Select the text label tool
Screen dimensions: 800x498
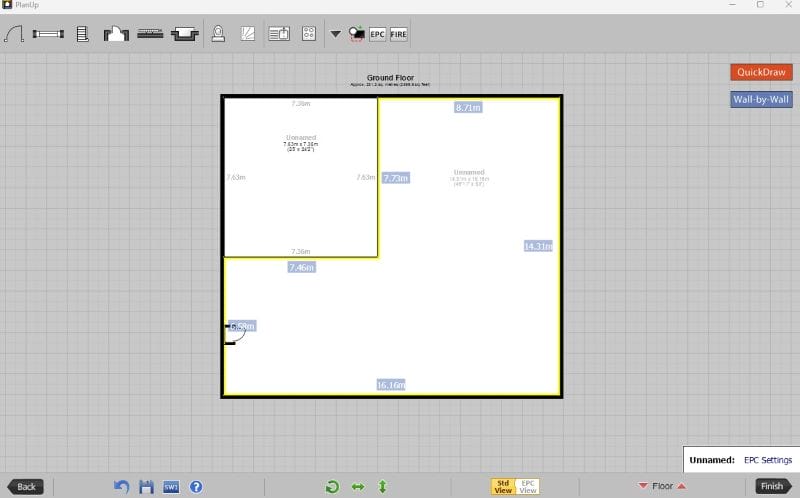279,34
